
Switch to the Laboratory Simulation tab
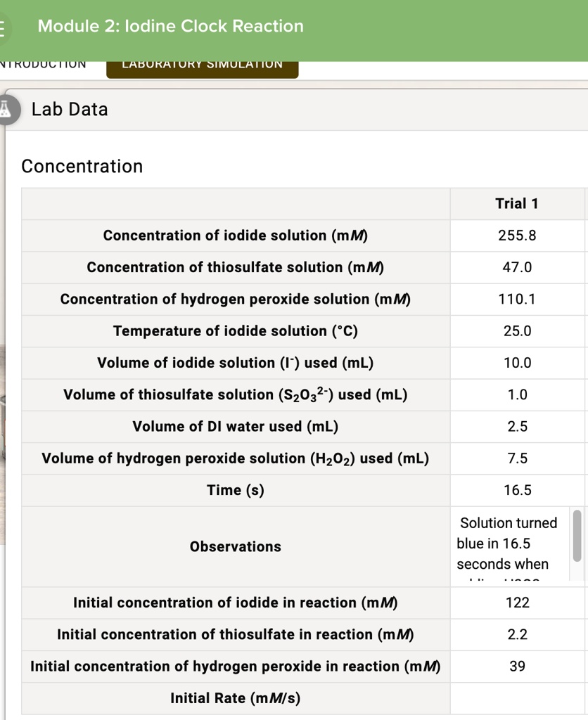point(202,65)
